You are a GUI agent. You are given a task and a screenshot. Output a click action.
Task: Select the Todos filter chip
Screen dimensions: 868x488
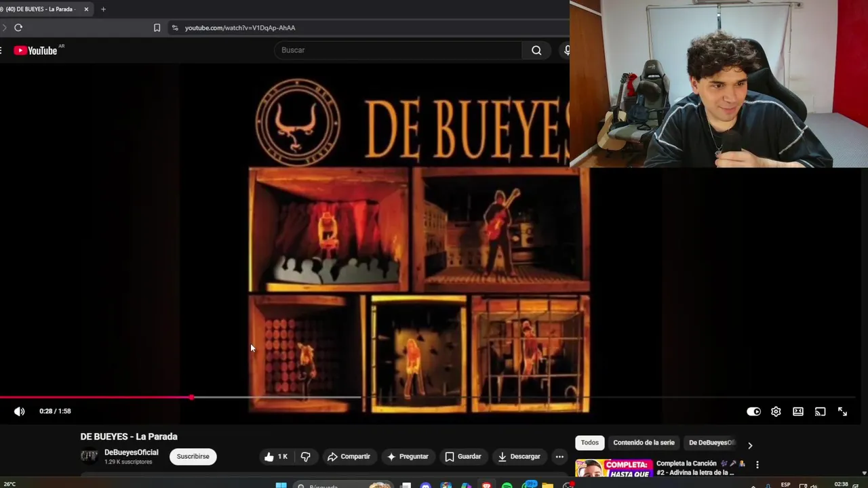pos(590,443)
